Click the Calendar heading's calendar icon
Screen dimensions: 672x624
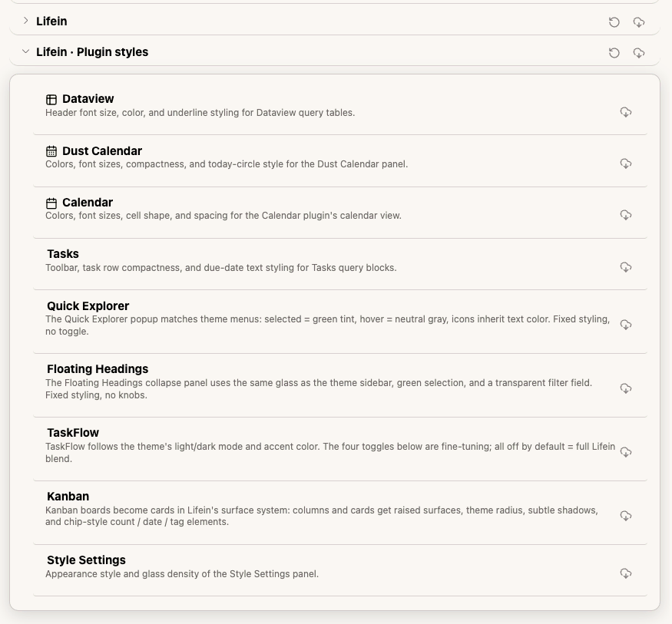click(x=51, y=203)
